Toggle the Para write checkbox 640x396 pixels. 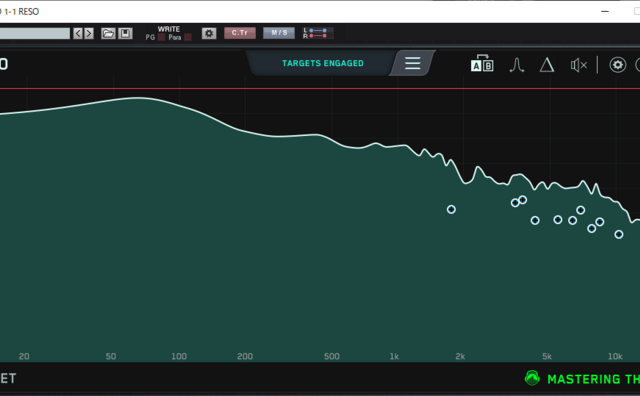[188, 38]
